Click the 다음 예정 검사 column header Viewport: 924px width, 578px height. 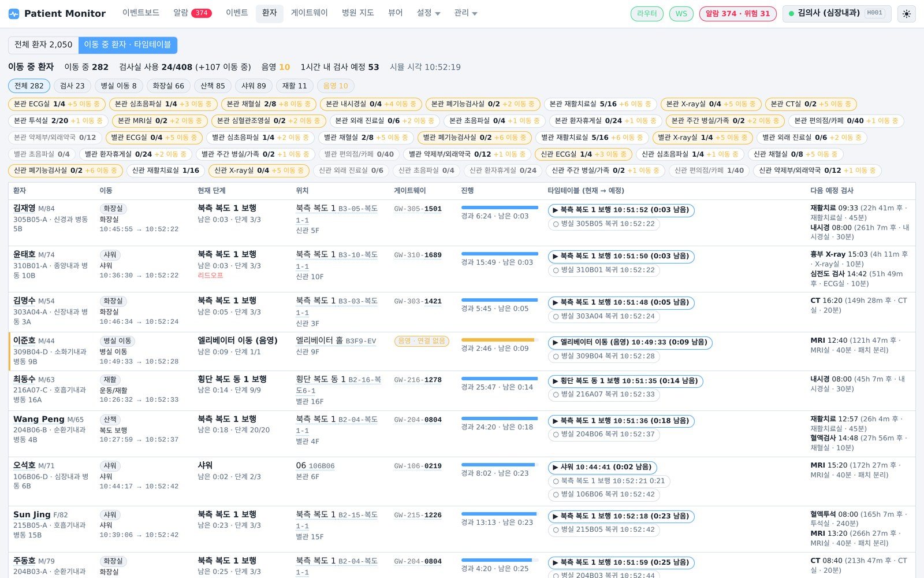[x=832, y=191]
